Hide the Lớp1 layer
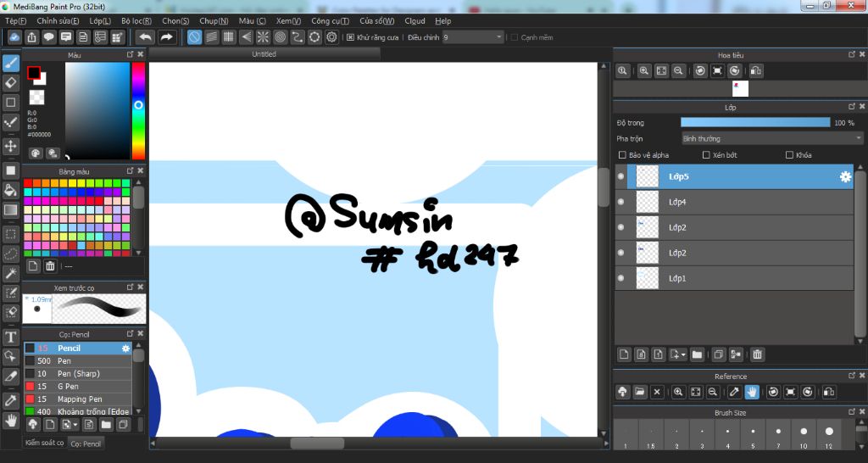This screenshot has width=868, height=463. point(620,278)
